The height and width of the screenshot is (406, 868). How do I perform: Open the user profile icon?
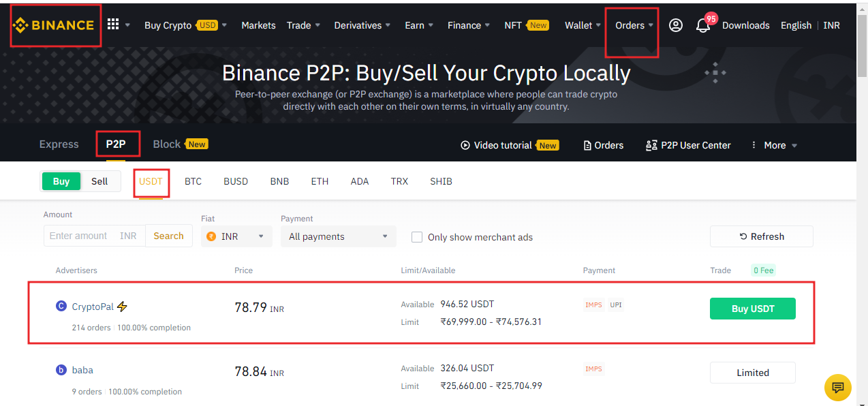click(675, 25)
